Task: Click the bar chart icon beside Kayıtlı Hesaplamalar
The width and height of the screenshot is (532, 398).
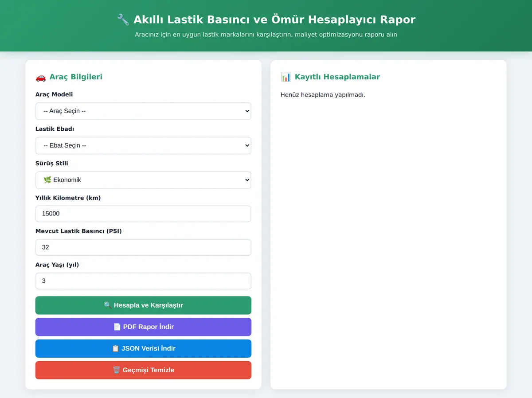Action: click(x=286, y=77)
